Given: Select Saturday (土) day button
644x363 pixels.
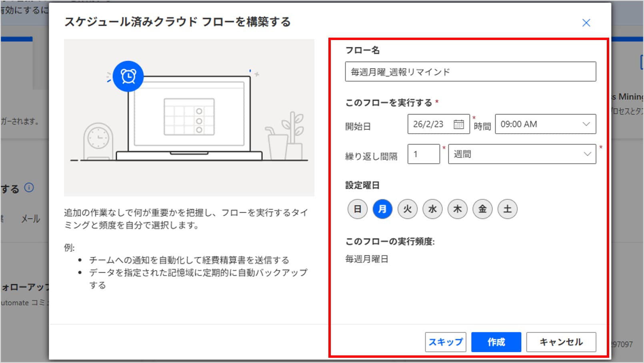Looking at the screenshot, I should 507,209.
